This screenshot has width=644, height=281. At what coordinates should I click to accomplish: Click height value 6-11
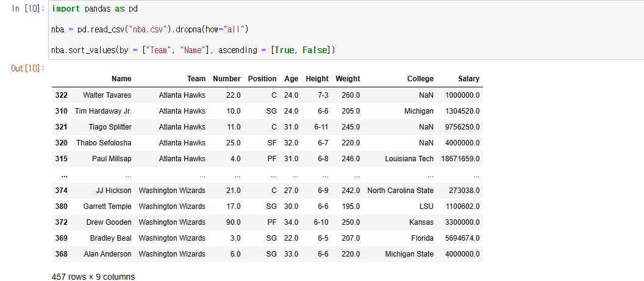point(321,126)
